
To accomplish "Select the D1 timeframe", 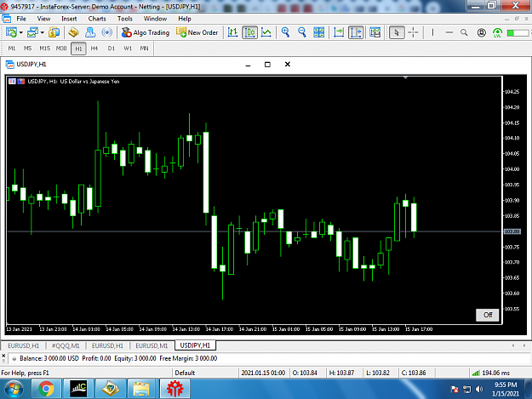I will click(112, 48).
